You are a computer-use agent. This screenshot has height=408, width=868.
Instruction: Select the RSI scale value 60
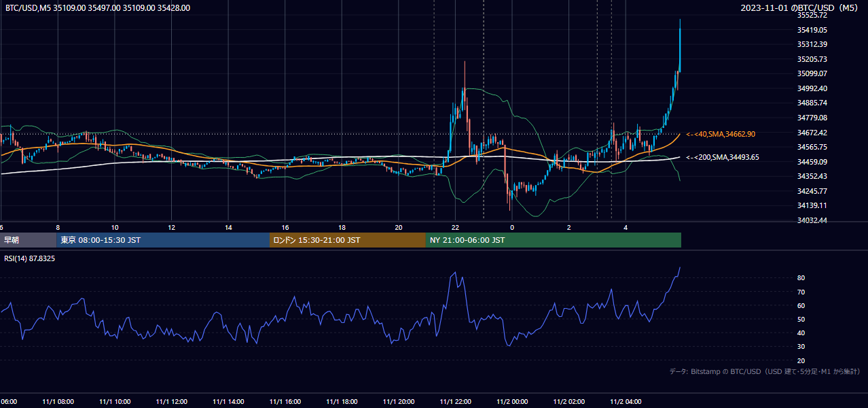click(x=801, y=305)
